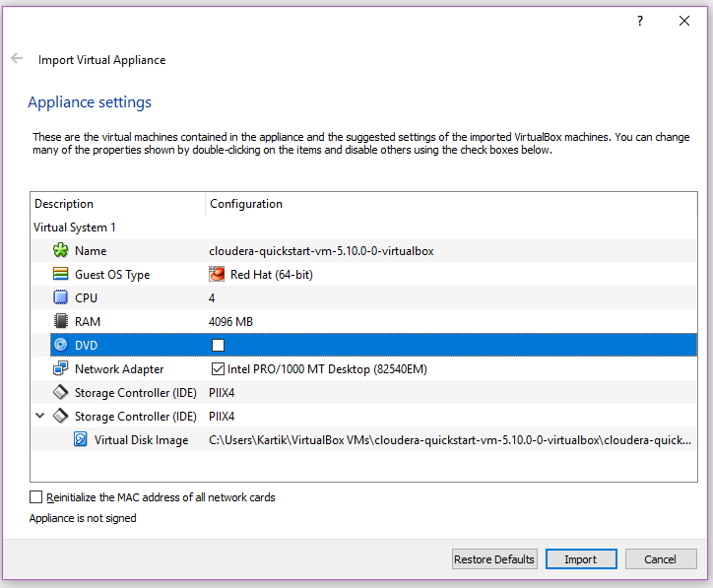
Task: Click the Virtual Disk Image icon
Action: point(81,440)
